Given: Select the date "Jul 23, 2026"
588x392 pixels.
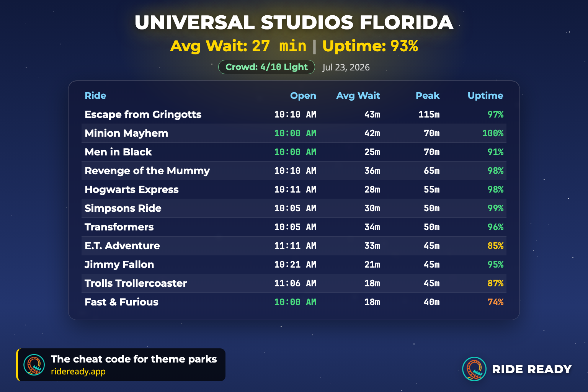Looking at the screenshot, I should (346, 67).
